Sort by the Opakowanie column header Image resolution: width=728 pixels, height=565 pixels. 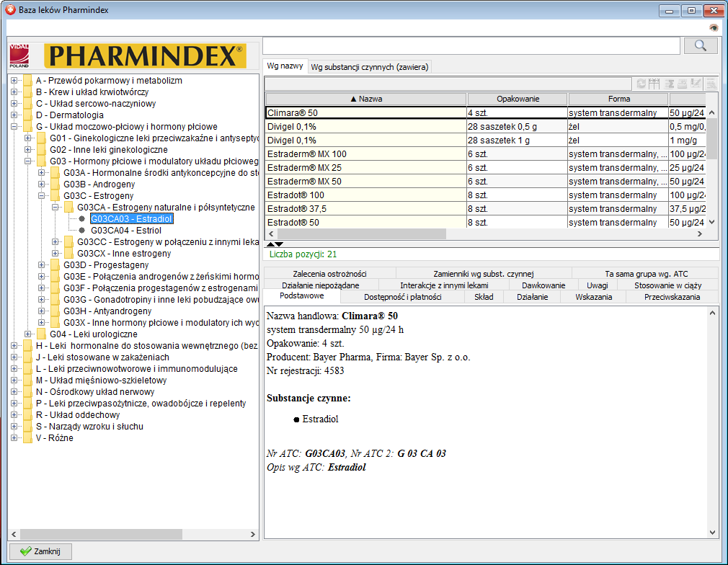(x=518, y=99)
